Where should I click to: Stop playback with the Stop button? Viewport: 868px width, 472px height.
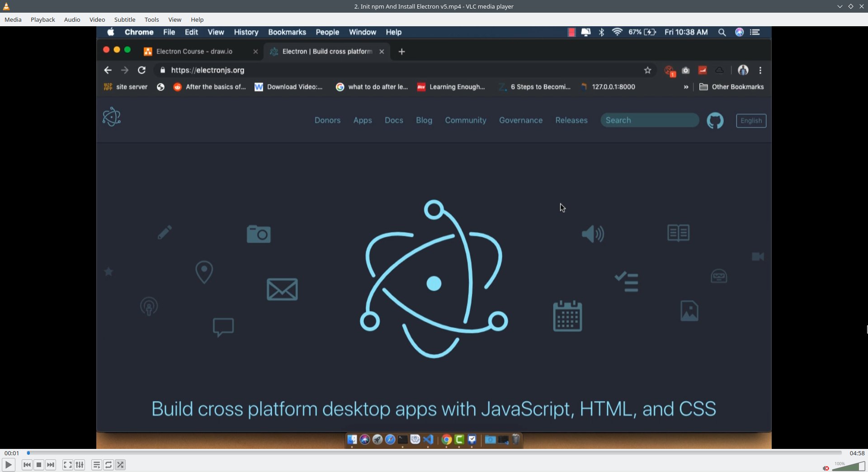[x=39, y=465]
